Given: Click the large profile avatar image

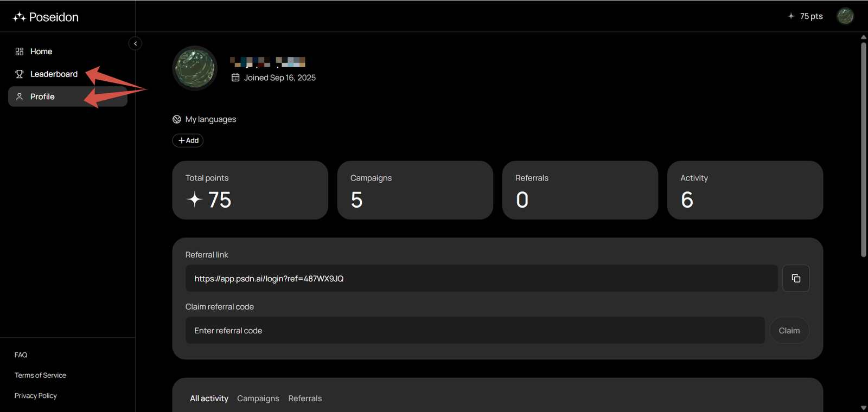Looking at the screenshot, I should click(x=195, y=68).
